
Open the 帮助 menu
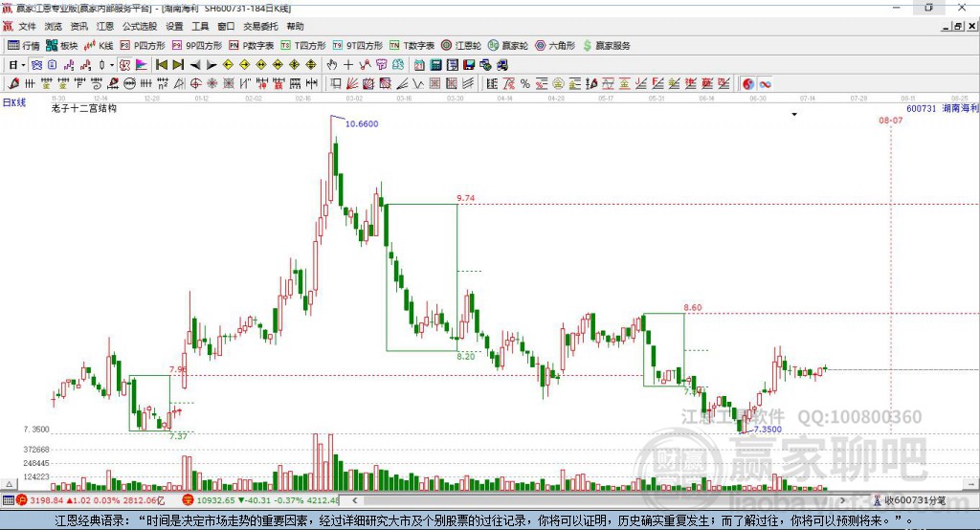[295, 26]
